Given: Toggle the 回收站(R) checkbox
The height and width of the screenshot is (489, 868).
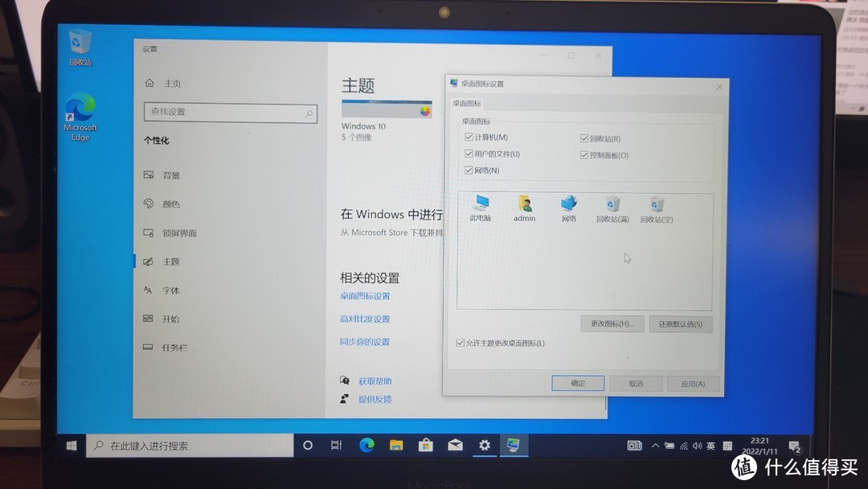Looking at the screenshot, I should tap(584, 138).
